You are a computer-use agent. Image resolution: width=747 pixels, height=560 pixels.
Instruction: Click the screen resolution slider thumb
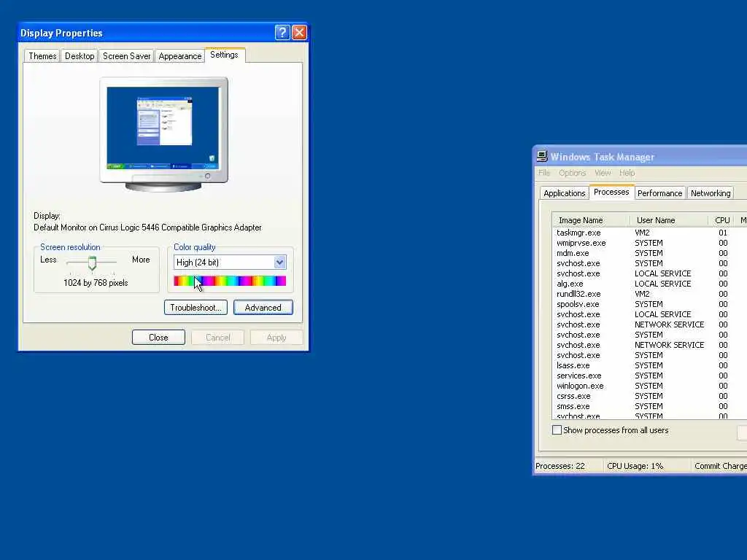pos(92,262)
